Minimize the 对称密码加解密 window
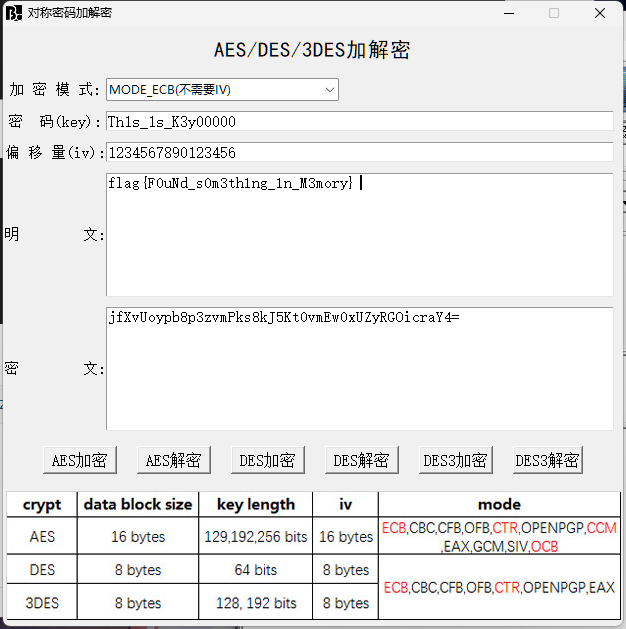 point(507,13)
